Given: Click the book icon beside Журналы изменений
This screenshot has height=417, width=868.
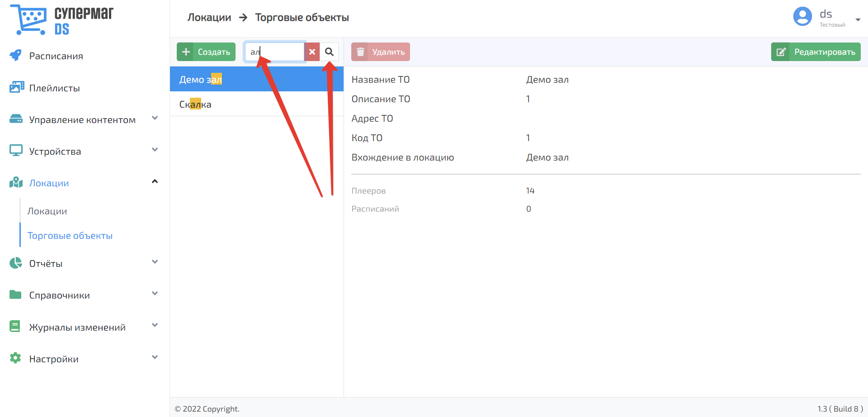Looking at the screenshot, I should 15,326.
